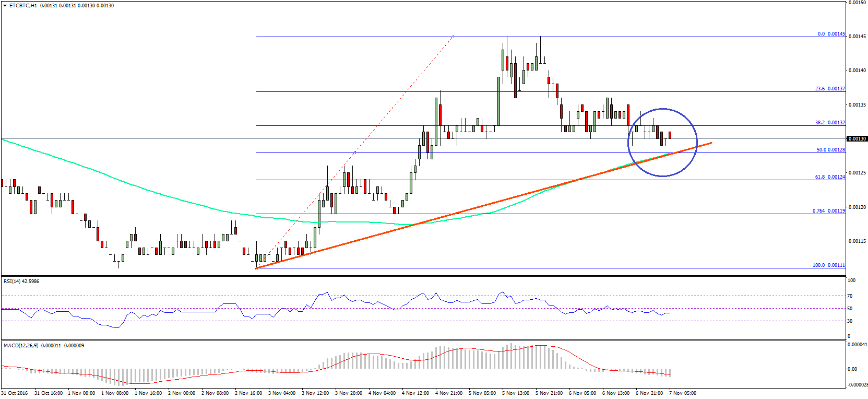
Task: Click the 6 Nov 05:00 time label
Action: 582,393
